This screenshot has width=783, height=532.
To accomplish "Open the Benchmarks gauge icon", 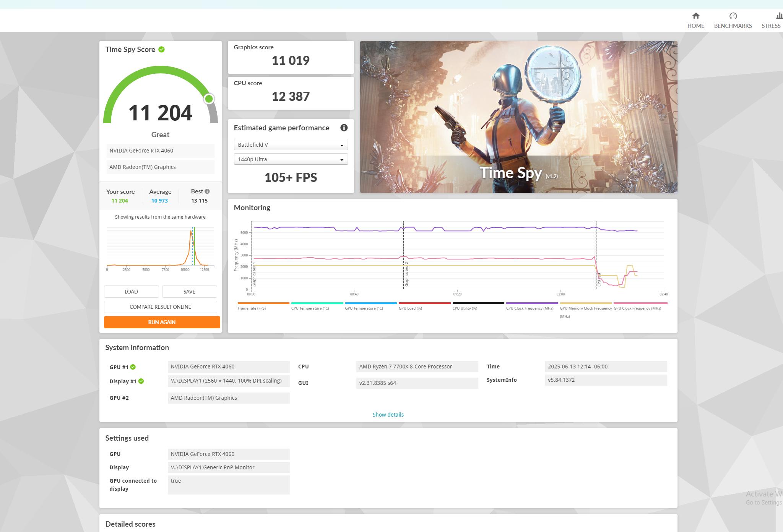I will tap(733, 16).
